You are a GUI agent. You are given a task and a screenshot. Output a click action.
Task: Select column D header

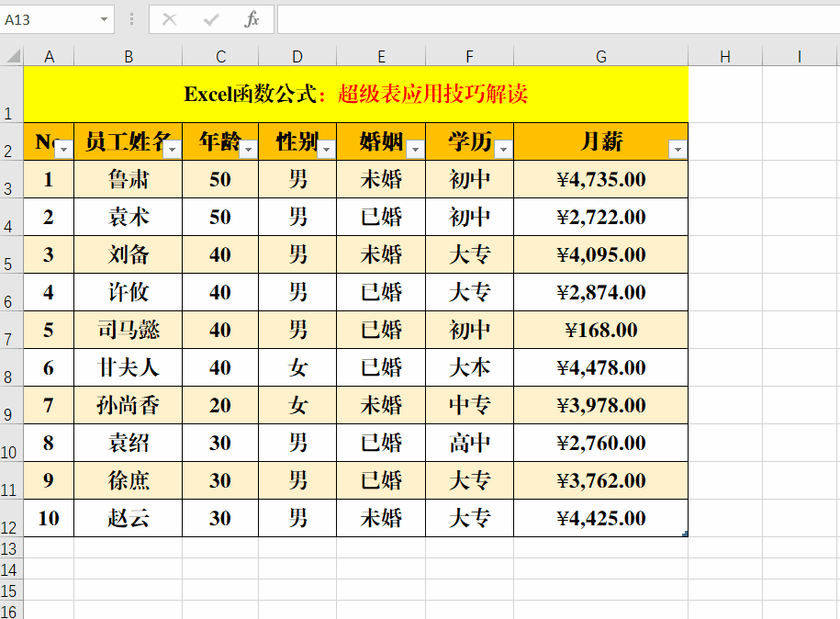coord(297,56)
